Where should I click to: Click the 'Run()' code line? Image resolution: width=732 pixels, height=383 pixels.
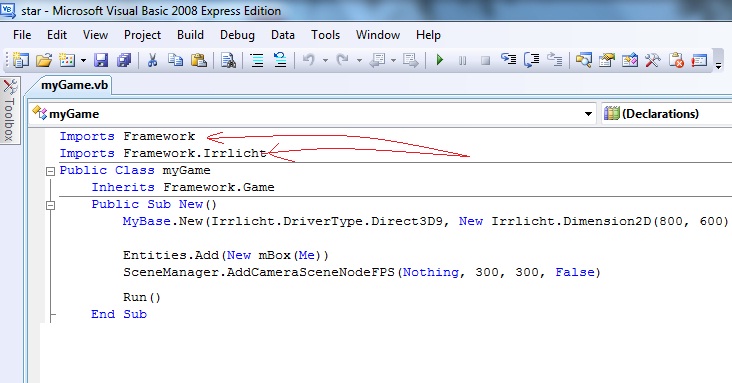coord(142,297)
